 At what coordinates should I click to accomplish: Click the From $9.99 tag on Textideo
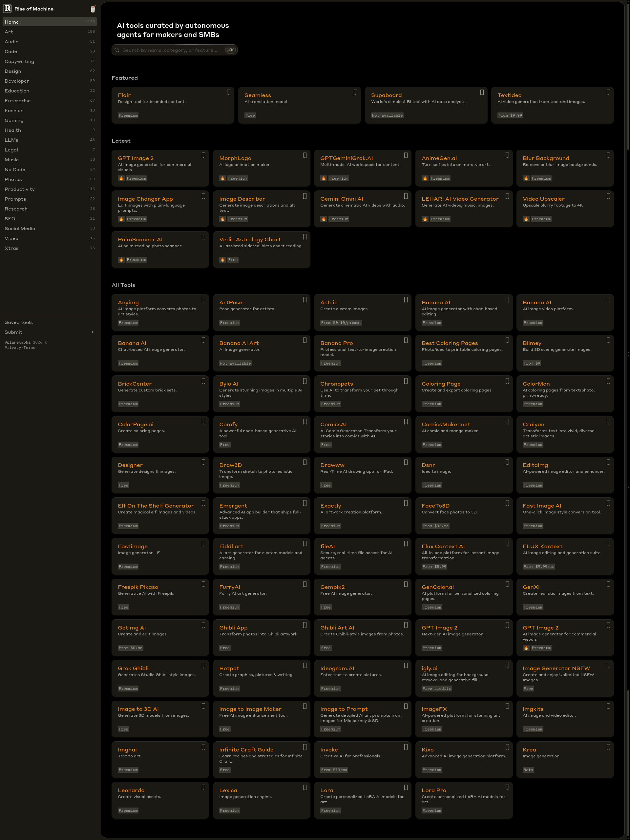(510, 115)
